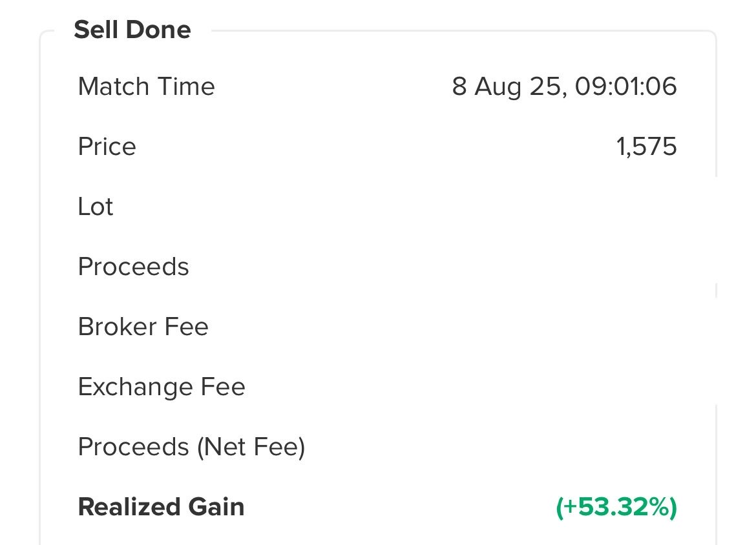Image resolution: width=756 pixels, height=545 pixels.
Task: Tap the 1,575 price value
Action: pyautogui.click(x=647, y=147)
